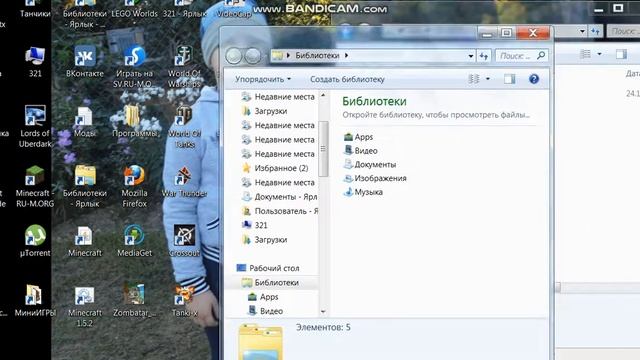This screenshot has height=360, width=640.
Task: Expand the address bar history dropdown
Action: pyautogui.click(x=471, y=56)
